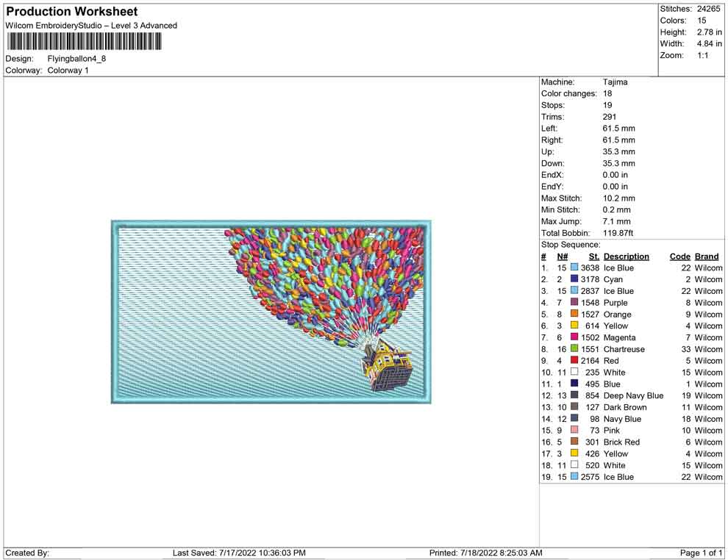Click the Navy Blue swatch in stop 14
This screenshot has height=560, width=728.
point(574,418)
